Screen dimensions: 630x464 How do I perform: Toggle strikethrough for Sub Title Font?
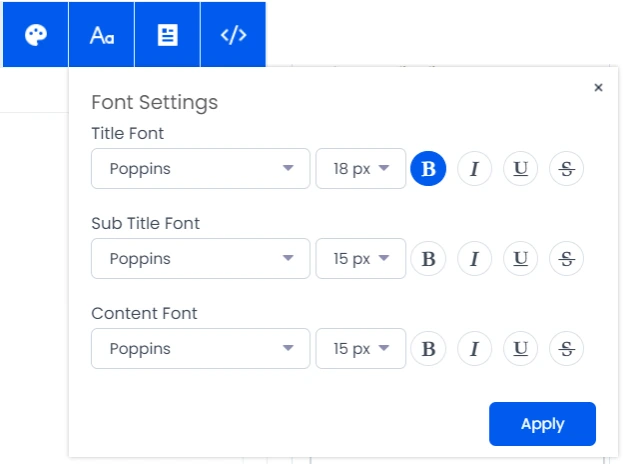(x=567, y=258)
